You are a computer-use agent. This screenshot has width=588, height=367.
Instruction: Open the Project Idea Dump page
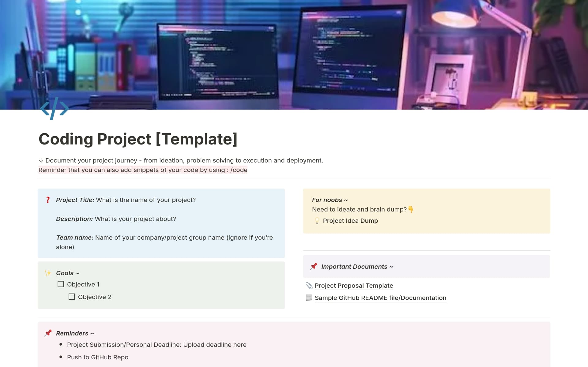pos(350,220)
